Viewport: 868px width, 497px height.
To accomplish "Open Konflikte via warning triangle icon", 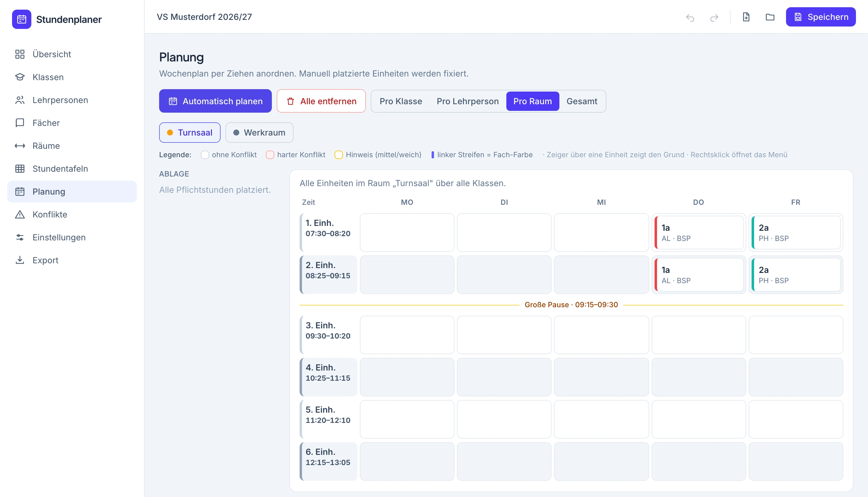I will (x=20, y=214).
